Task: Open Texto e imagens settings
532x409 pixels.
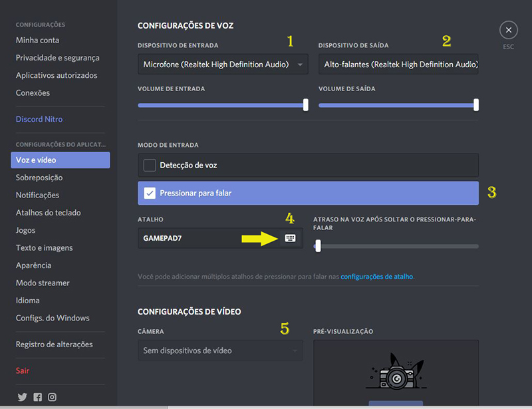Action: click(x=44, y=248)
